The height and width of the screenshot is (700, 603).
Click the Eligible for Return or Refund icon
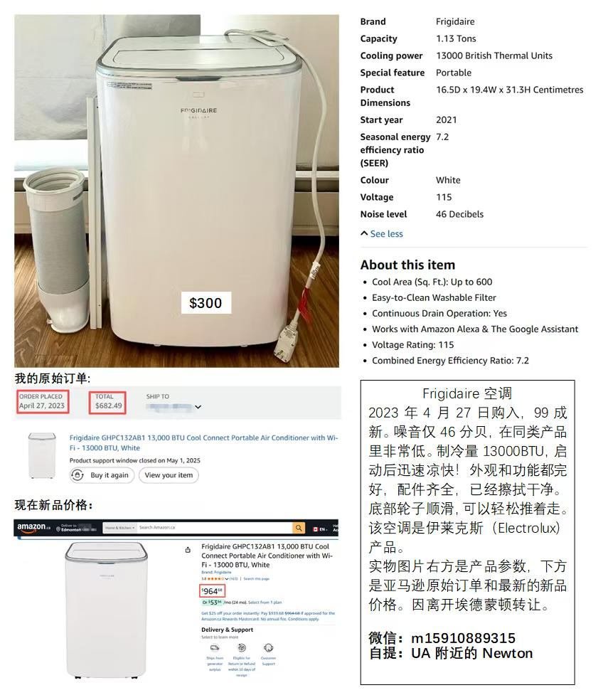click(242, 647)
